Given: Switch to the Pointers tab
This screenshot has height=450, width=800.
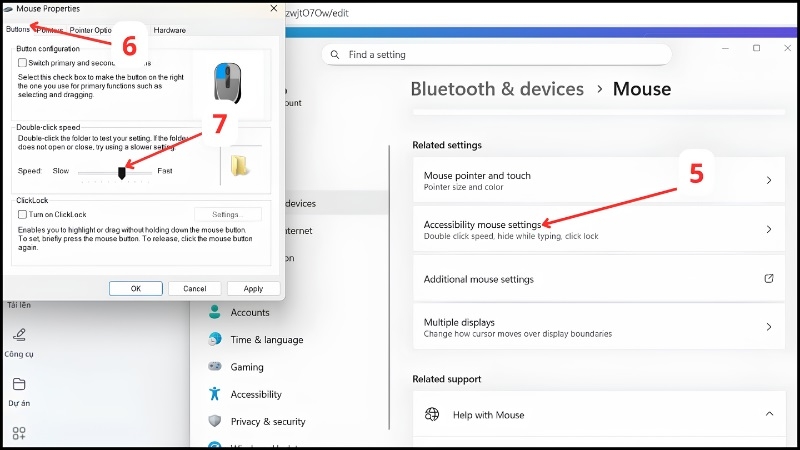Looking at the screenshot, I should tap(49, 30).
